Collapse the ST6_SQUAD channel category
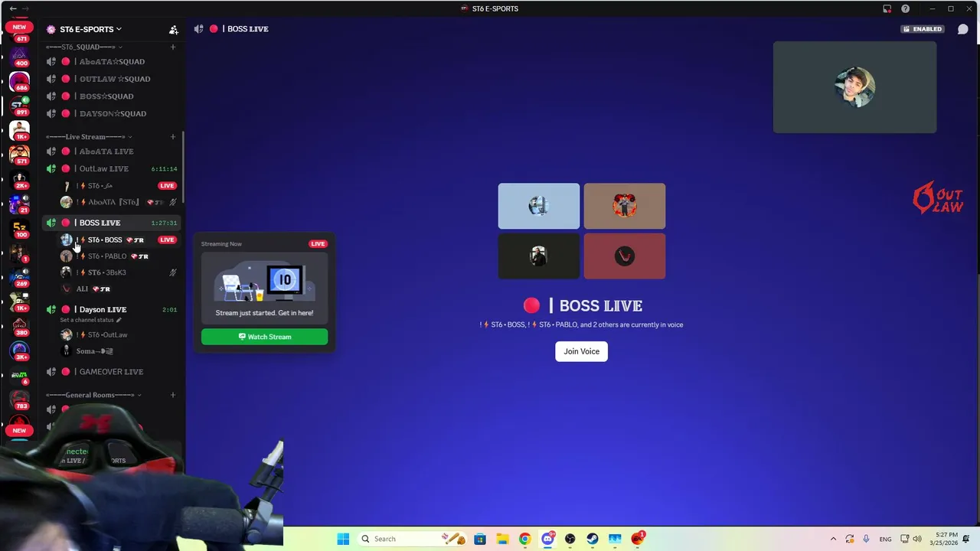 click(x=83, y=47)
